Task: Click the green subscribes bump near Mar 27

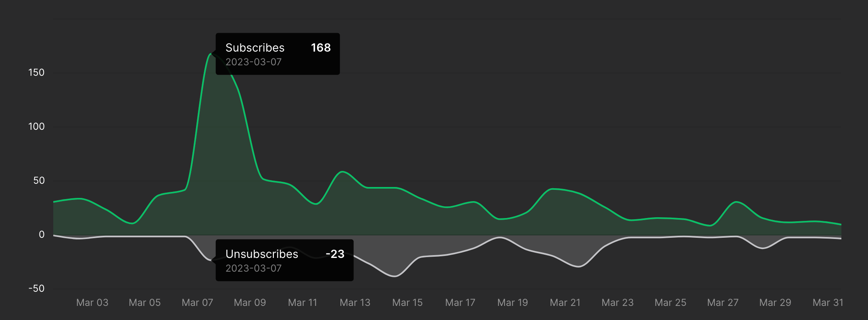Action: coord(737,202)
